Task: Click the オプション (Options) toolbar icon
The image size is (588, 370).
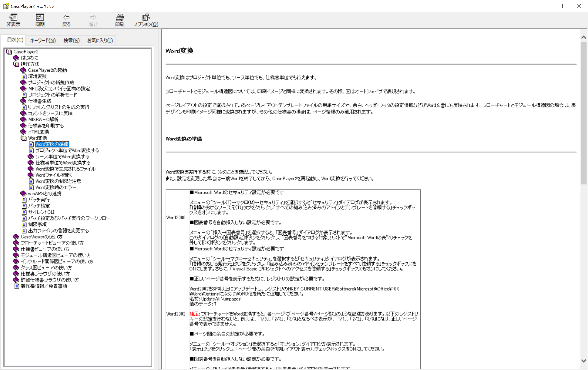Action: [x=146, y=20]
